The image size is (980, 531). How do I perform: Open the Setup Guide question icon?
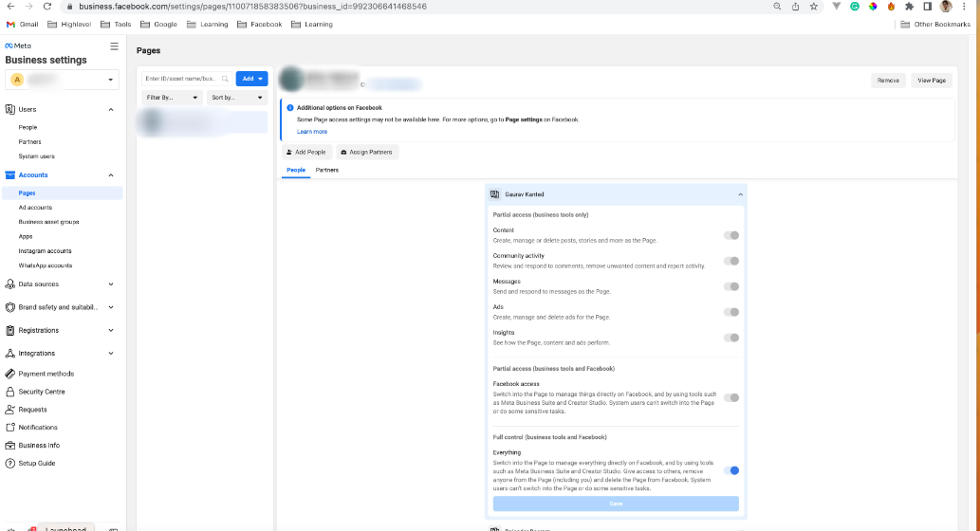(x=10, y=464)
